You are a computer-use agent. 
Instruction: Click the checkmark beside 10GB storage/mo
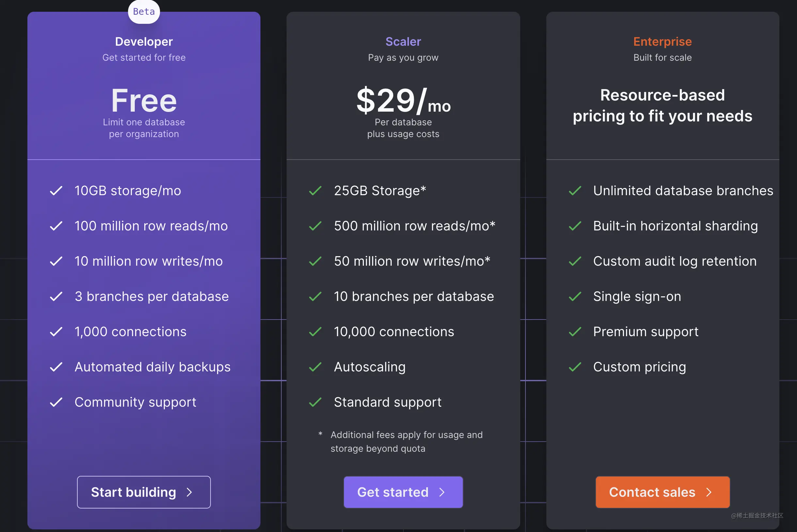tap(56, 191)
